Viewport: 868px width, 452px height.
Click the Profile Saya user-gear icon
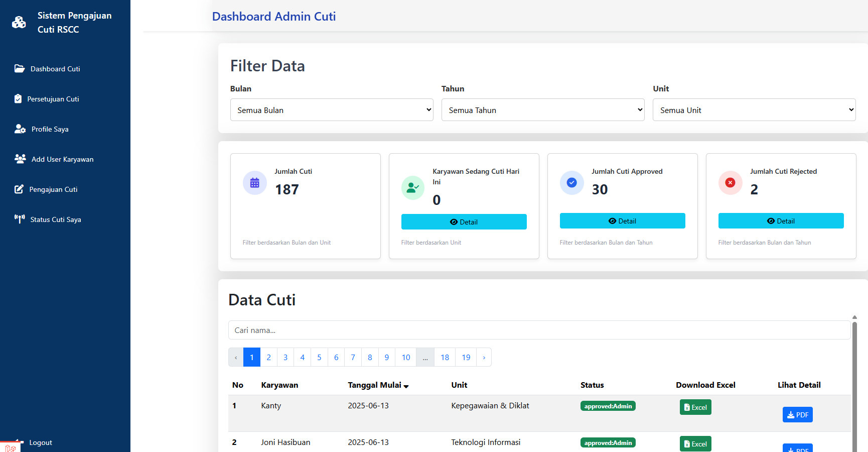(x=20, y=129)
